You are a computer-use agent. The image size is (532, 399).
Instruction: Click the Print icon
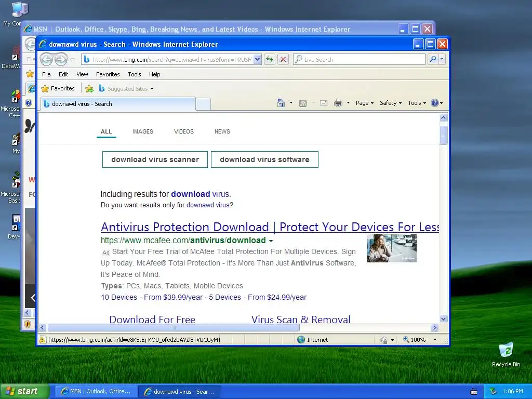tap(338, 103)
